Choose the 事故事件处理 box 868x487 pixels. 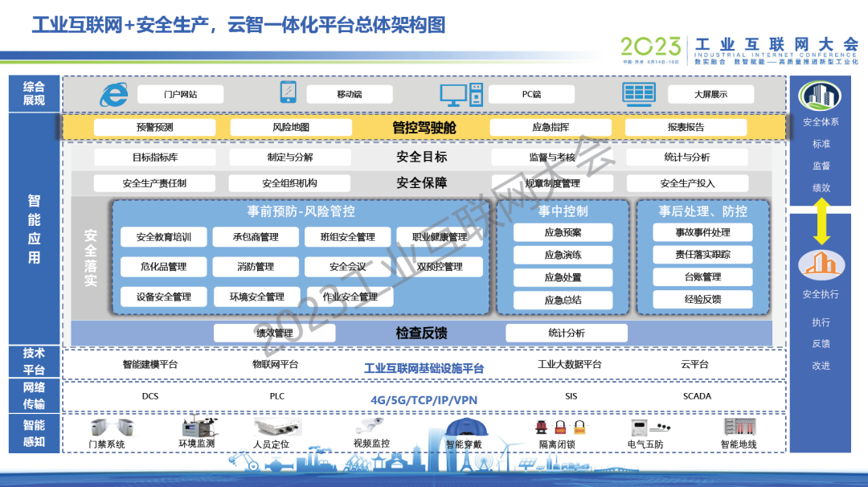pos(702,232)
